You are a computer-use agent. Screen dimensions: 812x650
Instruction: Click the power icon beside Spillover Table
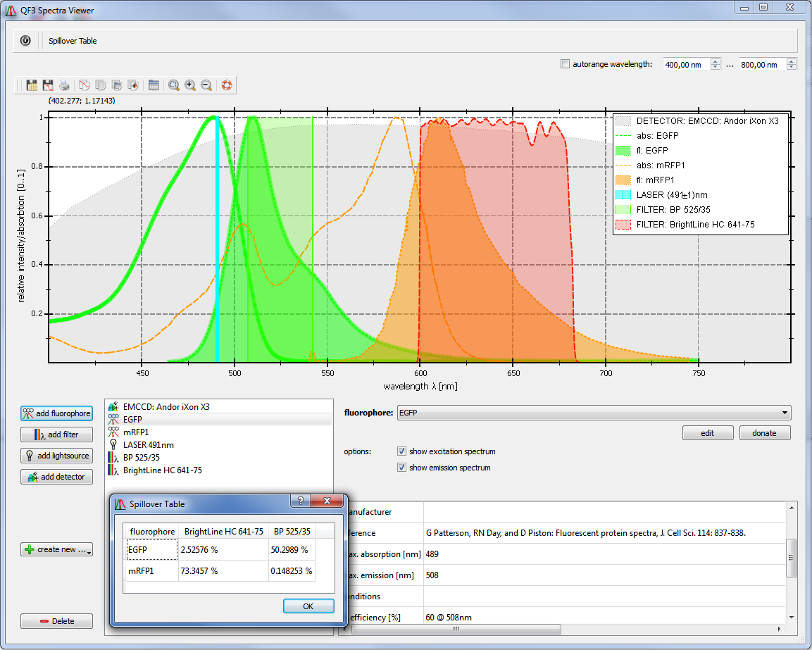coord(25,40)
